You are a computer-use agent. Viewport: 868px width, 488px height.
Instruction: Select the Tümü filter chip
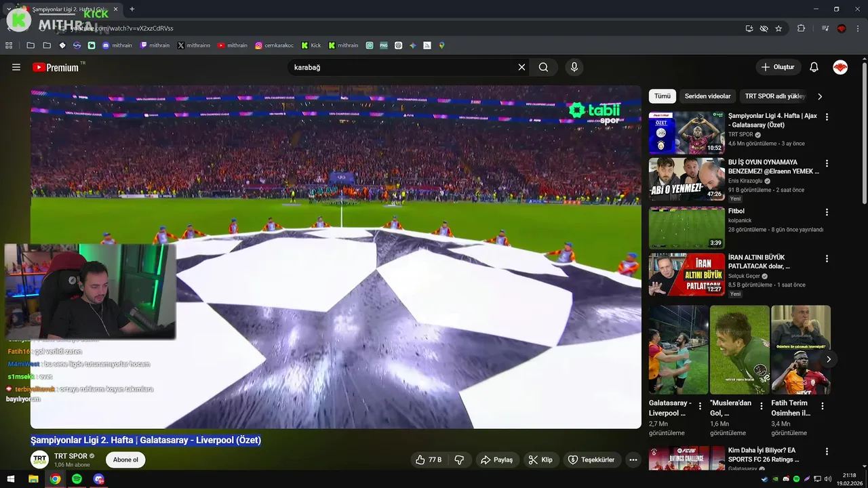point(662,96)
